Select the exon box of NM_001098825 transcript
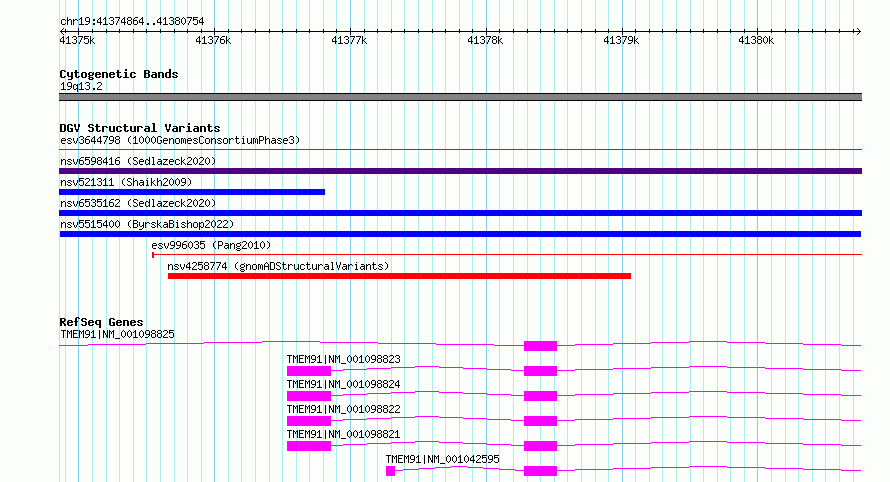 click(x=540, y=346)
